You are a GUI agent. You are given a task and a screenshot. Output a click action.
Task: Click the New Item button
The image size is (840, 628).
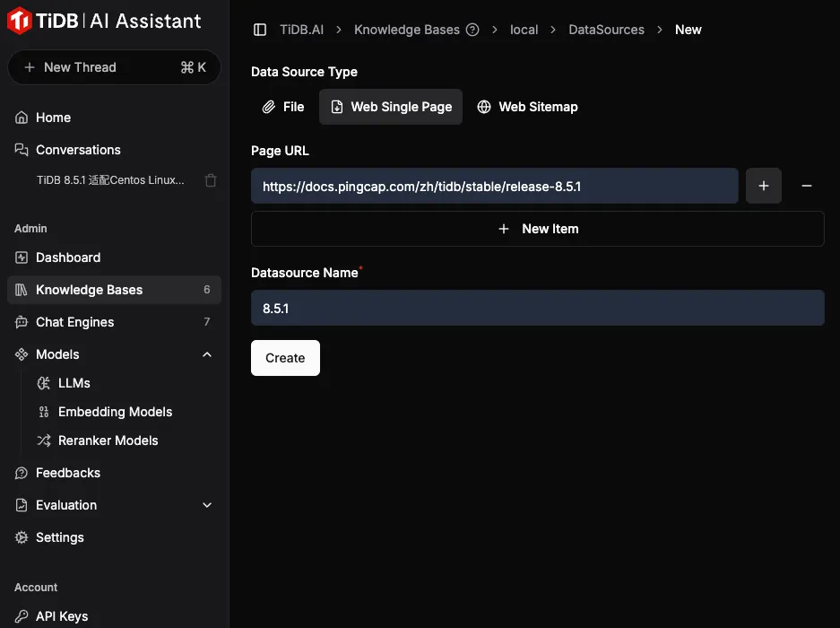(x=537, y=229)
